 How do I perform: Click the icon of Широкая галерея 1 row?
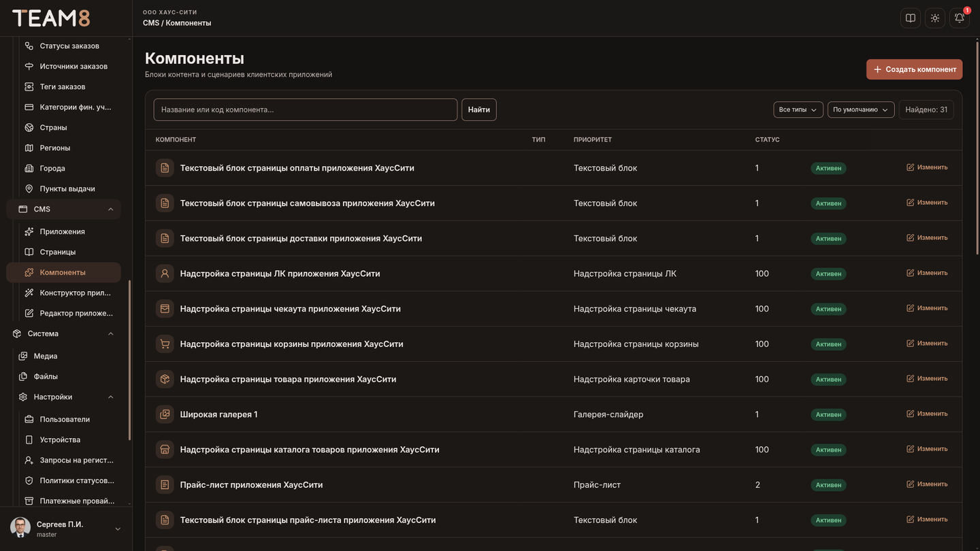[165, 414]
